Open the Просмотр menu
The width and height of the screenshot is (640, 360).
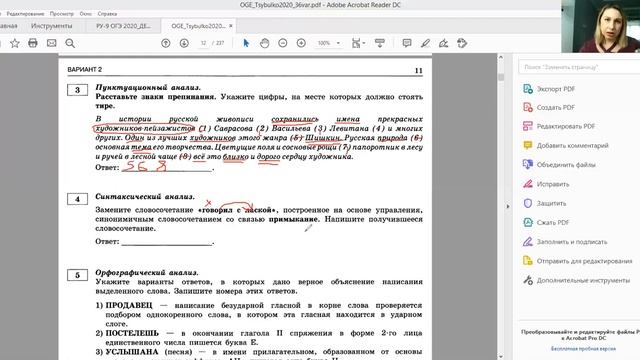[62, 13]
